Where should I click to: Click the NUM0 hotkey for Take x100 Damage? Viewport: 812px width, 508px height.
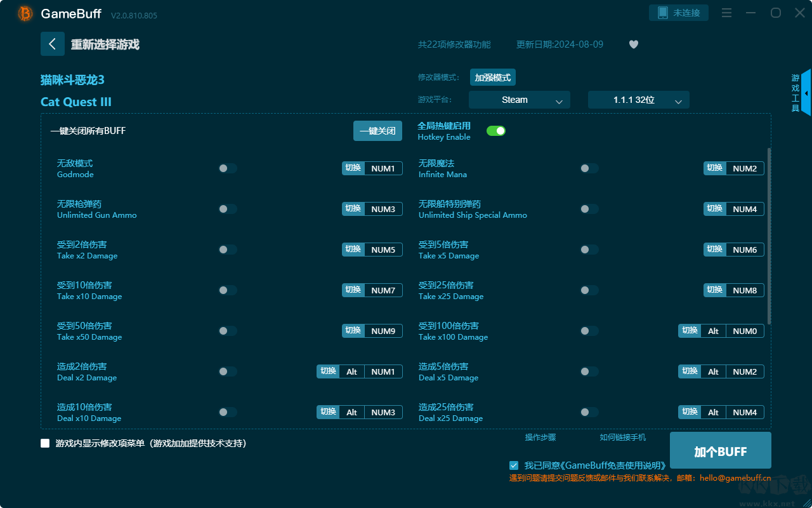[x=745, y=331]
